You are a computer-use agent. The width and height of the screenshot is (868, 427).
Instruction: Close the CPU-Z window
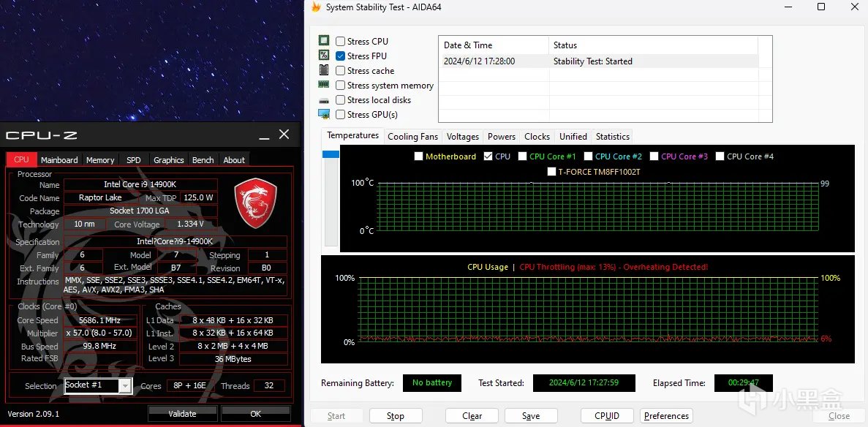tap(284, 135)
